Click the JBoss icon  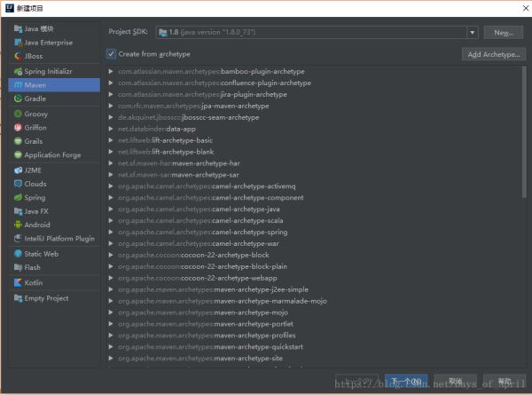click(18, 56)
